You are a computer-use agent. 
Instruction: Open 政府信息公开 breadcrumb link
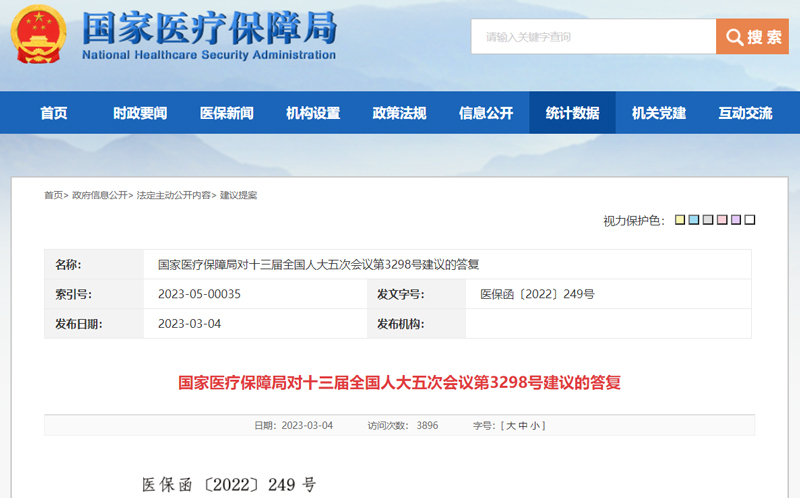tap(100, 195)
